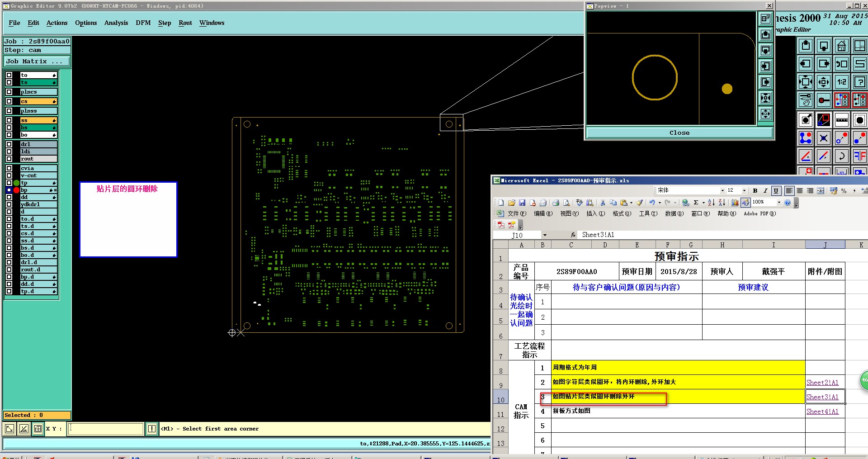Viewport: 868px width, 459px height.
Task: Click the ruler measurement tool icon
Action: (842, 120)
